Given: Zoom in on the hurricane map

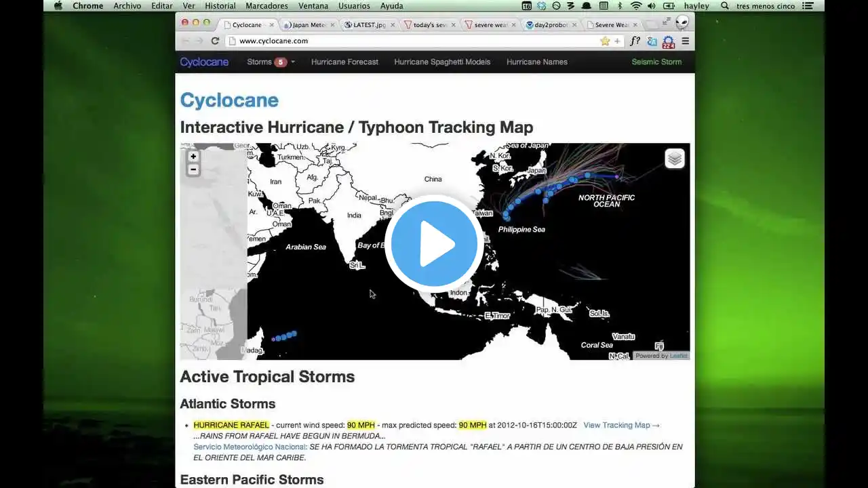Looking at the screenshot, I should tap(193, 157).
